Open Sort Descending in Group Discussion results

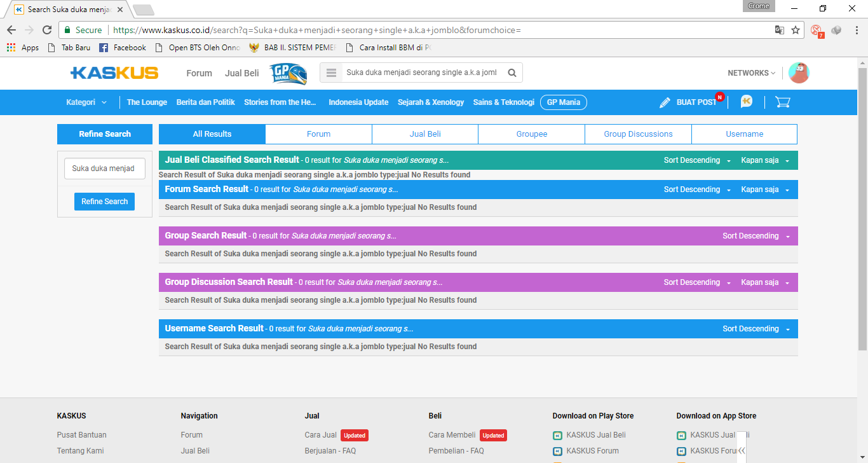coord(697,282)
